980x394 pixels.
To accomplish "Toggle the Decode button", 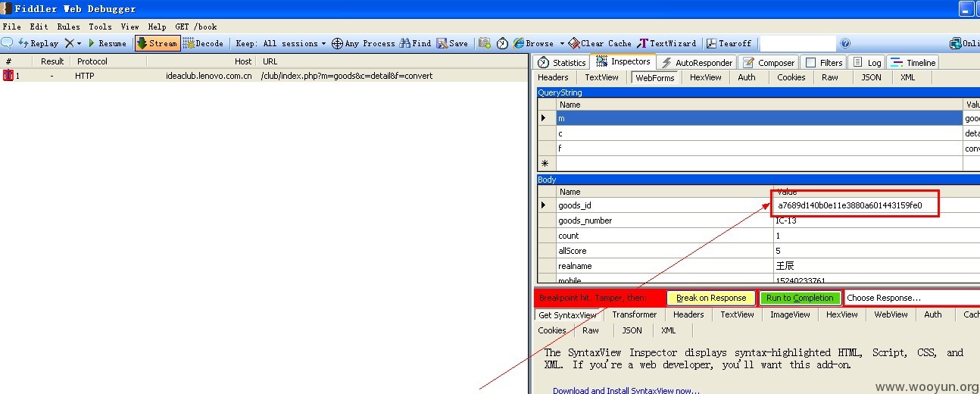I will [203, 43].
